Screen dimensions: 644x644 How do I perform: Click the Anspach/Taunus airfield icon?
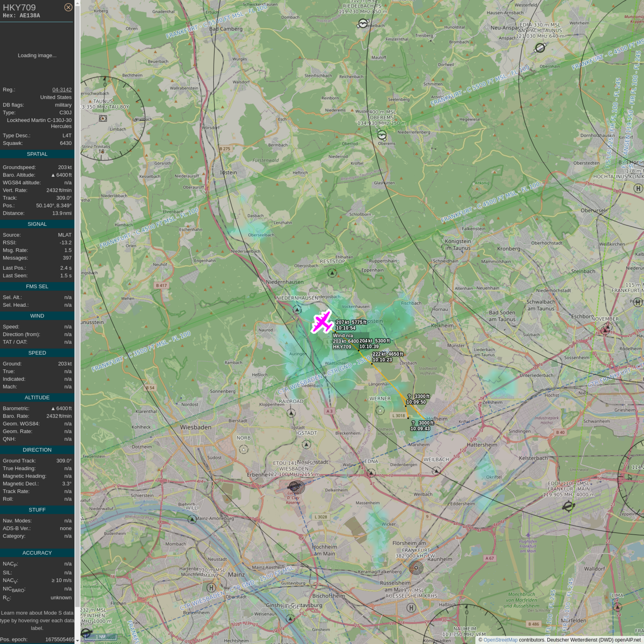coord(540,47)
